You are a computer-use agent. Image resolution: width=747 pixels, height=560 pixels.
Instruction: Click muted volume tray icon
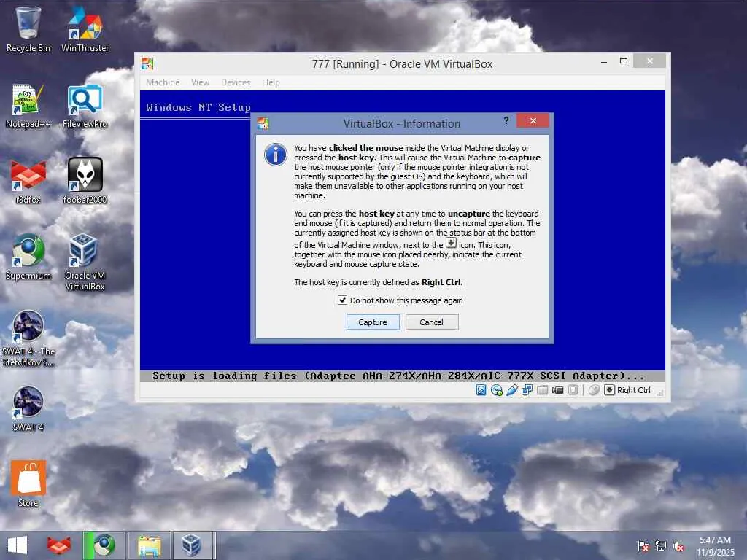pyautogui.click(x=678, y=545)
